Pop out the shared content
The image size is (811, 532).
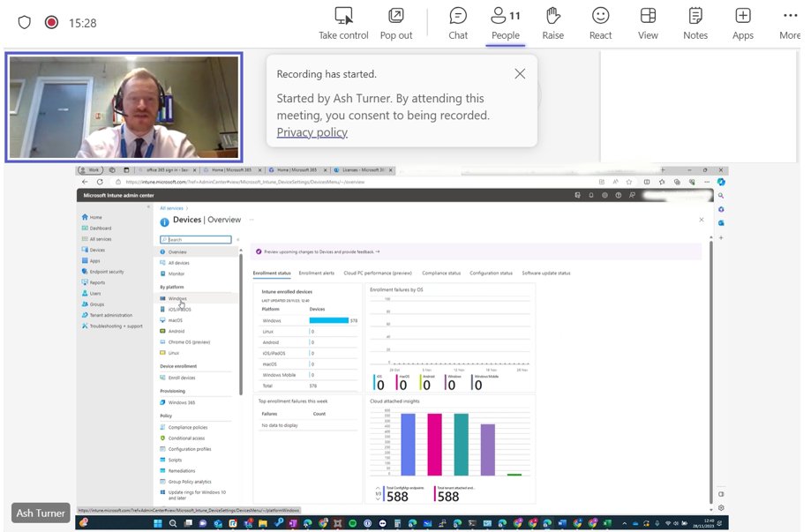point(396,24)
